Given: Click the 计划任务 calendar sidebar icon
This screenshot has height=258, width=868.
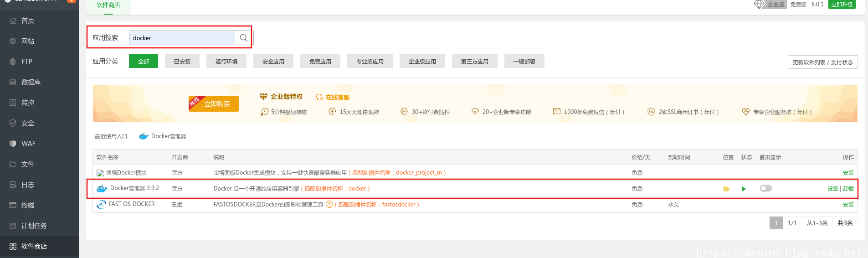Looking at the screenshot, I should click(13, 226).
